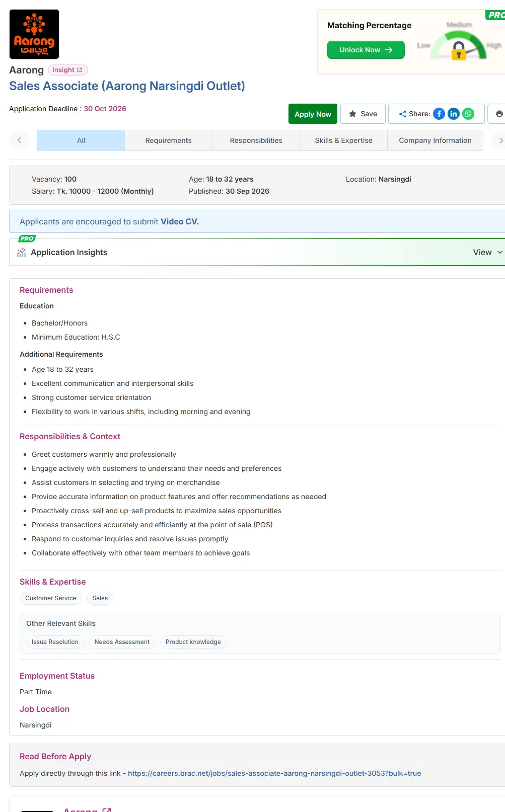
Task: Open the Responsibilities tab
Action: [x=256, y=140]
